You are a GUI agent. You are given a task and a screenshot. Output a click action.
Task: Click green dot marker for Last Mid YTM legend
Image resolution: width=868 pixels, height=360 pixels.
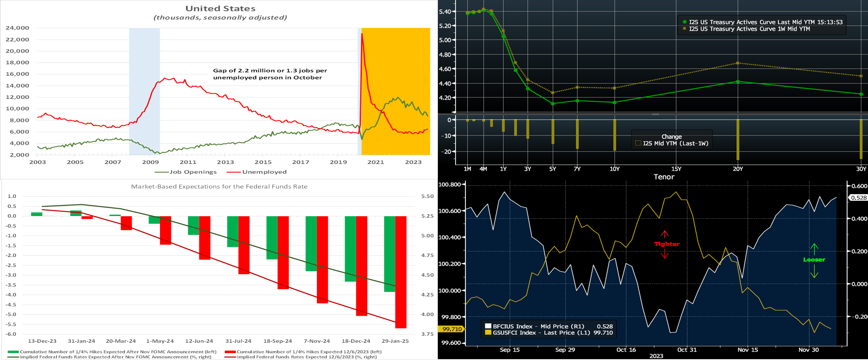[684, 22]
